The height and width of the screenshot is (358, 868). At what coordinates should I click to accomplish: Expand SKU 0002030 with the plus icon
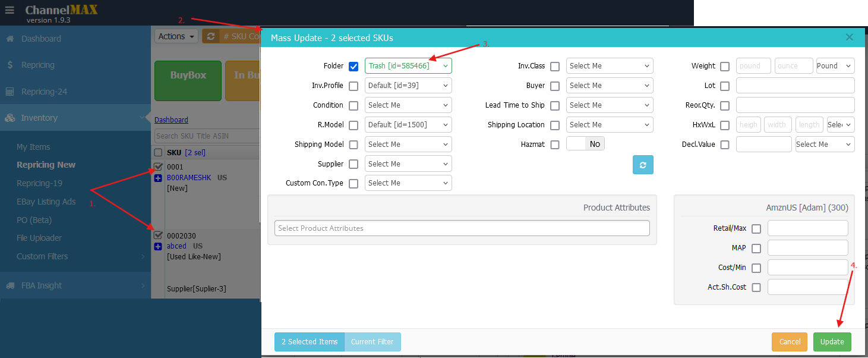[158, 246]
